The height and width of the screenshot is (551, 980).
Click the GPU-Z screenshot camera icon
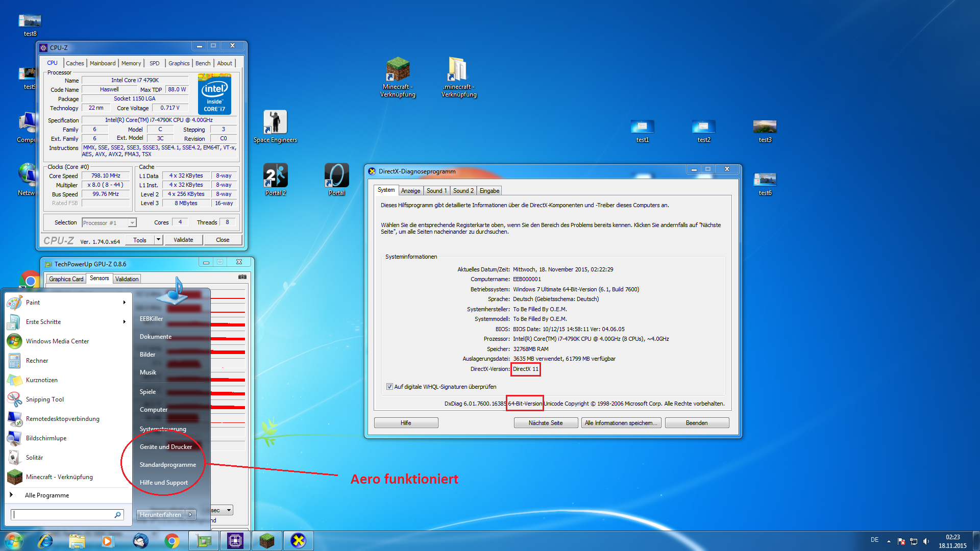click(x=242, y=277)
